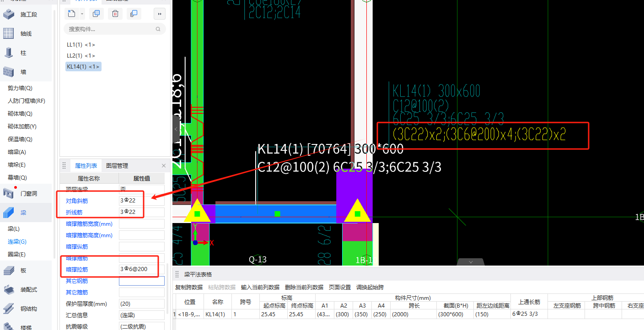
Task: Click the 抗震等级 value (二级抗震)
Action: (142, 326)
